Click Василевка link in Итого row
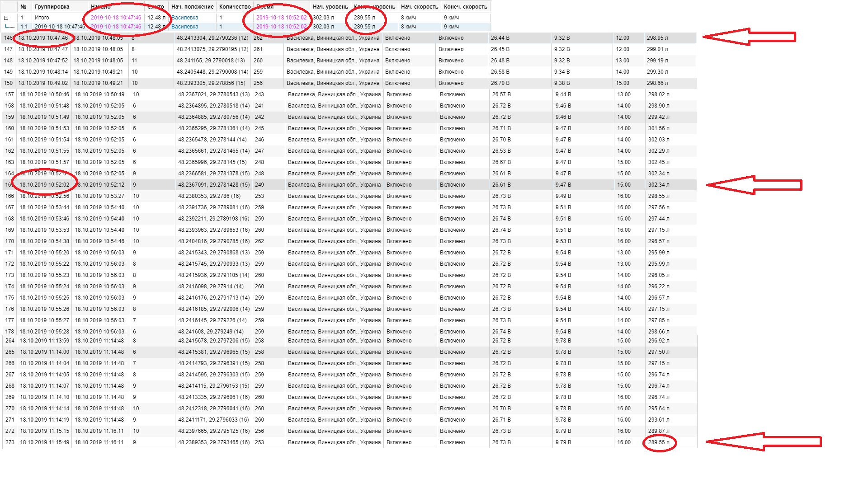This screenshot has width=868, height=488. coord(184,18)
